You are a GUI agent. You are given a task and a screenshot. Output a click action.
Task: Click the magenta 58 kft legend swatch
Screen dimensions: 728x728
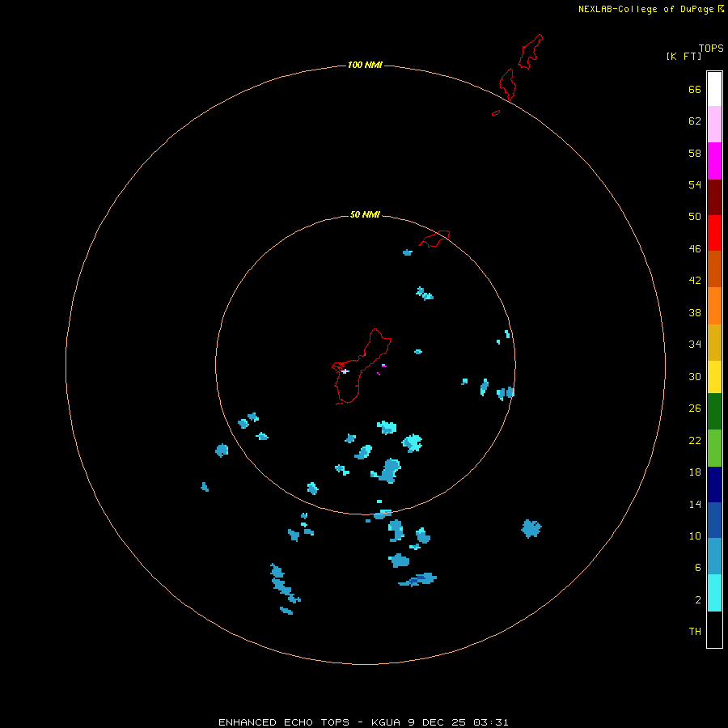714,161
